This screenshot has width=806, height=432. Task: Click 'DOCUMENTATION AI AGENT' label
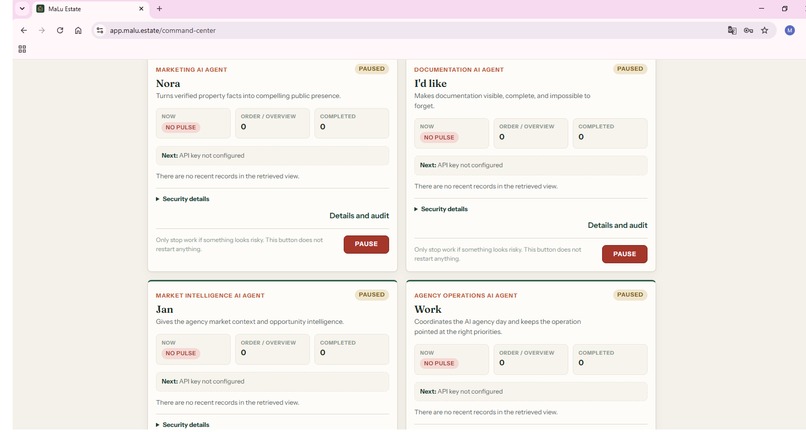click(459, 69)
